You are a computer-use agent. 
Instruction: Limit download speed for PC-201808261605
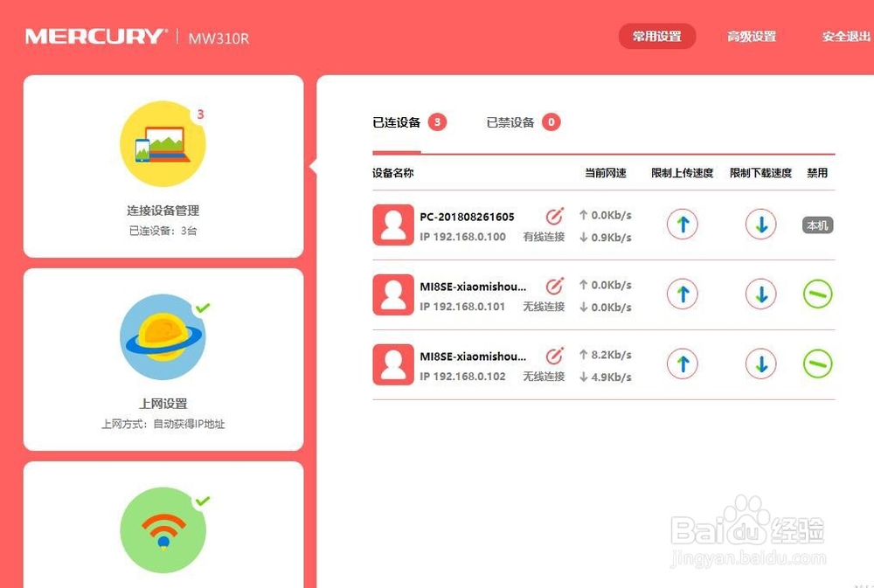point(761,224)
